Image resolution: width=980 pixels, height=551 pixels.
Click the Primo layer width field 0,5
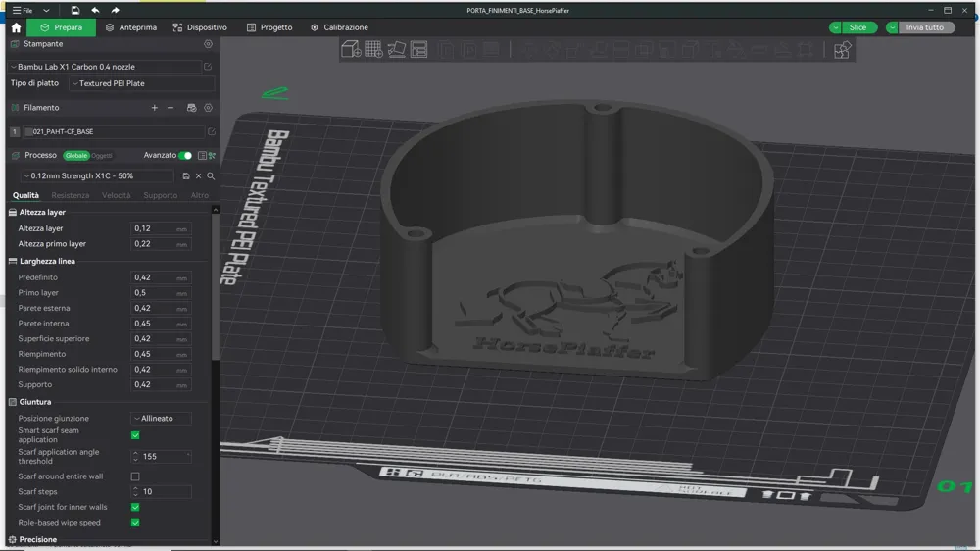pyautogui.click(x=161, y=293)
